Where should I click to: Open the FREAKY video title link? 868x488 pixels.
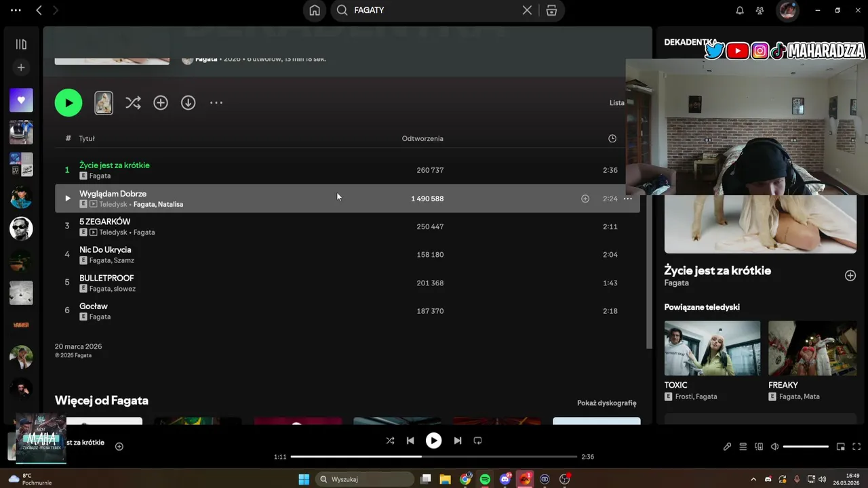pyautogui.click(x=783, y=385)
